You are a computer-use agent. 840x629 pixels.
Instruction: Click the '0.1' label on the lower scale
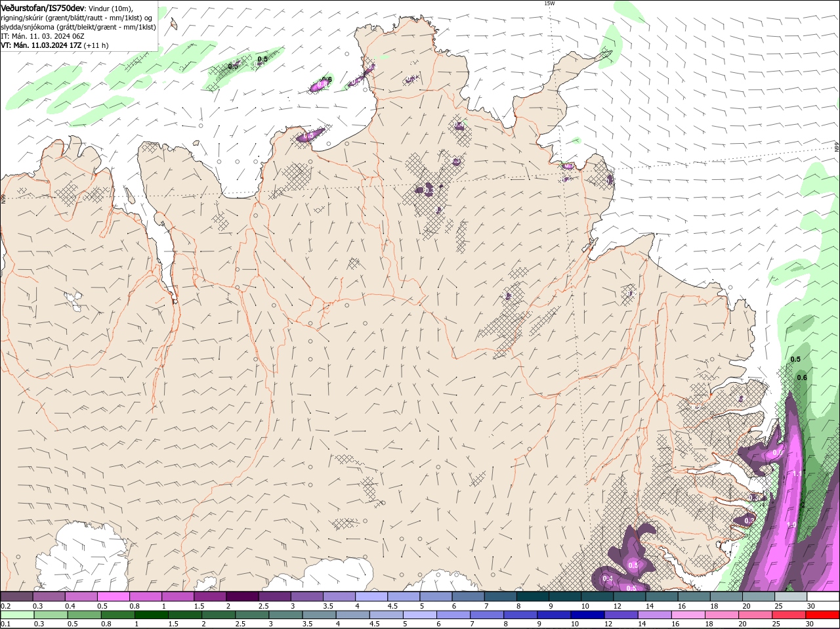[5, 624]
